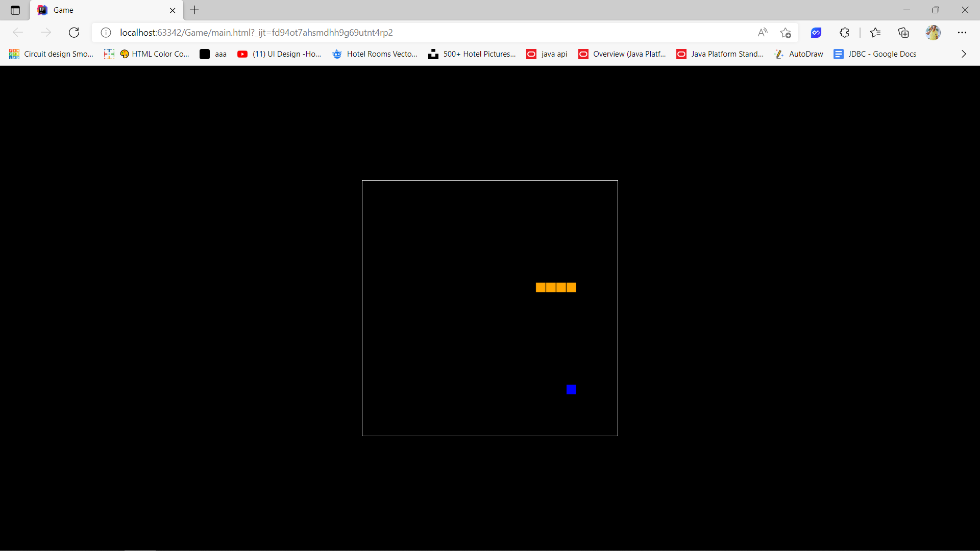
Task: Click the browser back arrow
Action: [x=18, y=33]
